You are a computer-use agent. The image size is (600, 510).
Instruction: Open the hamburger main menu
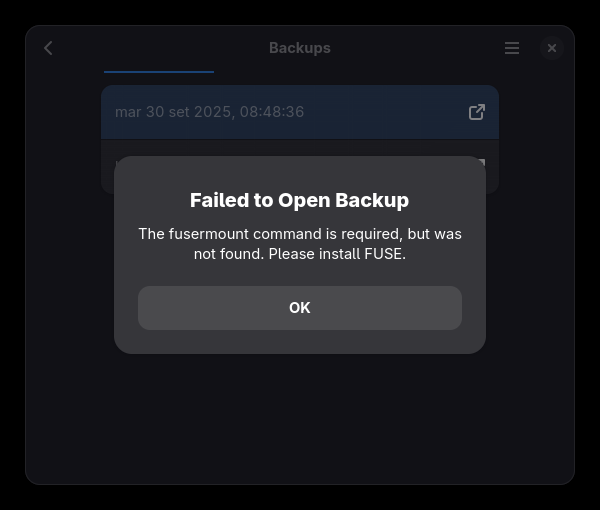(512, 48)
